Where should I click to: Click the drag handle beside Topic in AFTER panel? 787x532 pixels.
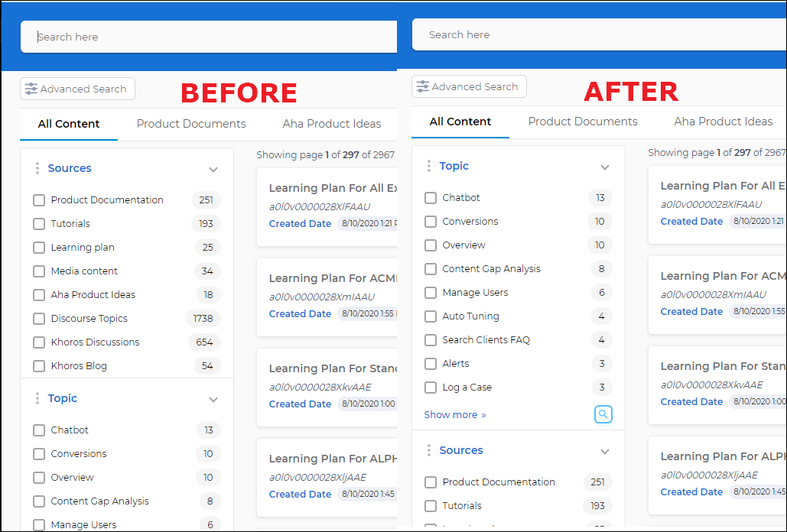[428, 166]
